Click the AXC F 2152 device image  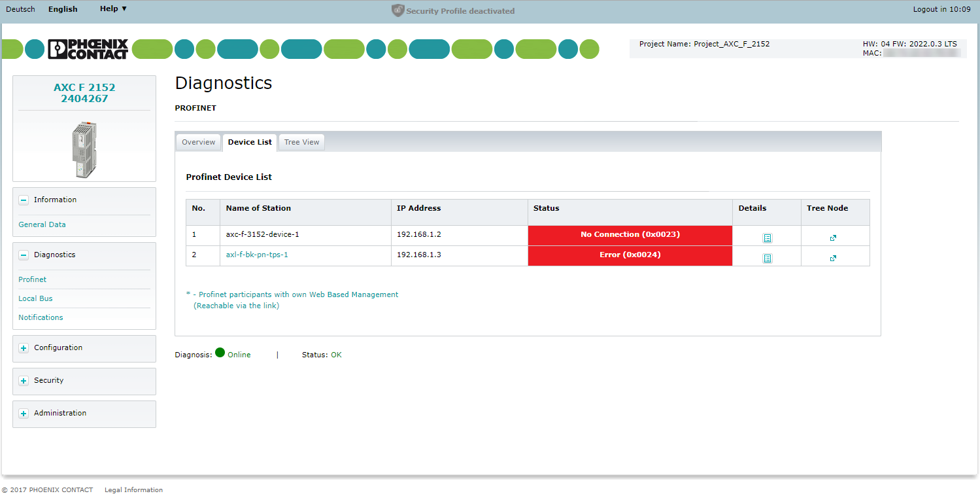tap(84, 150)
